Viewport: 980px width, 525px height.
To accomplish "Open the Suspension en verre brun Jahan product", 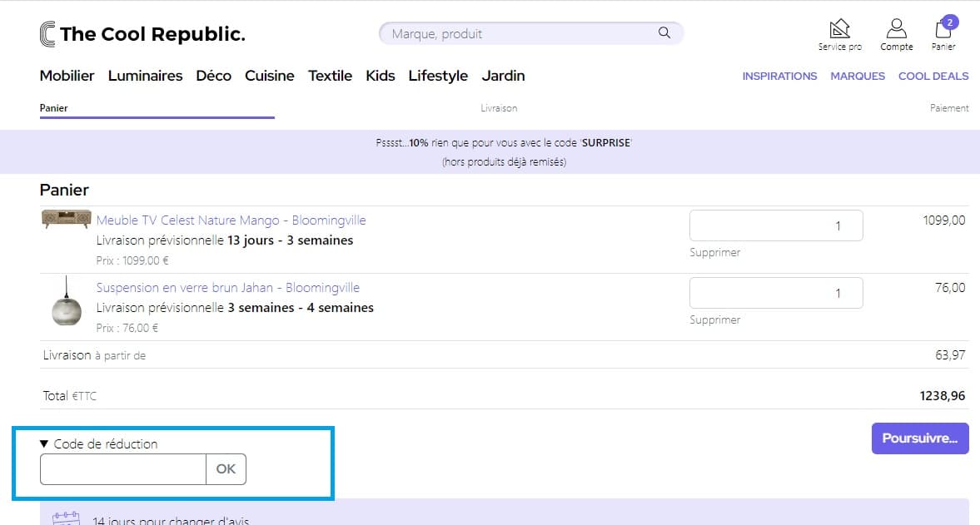I will (x=227, y=287).
